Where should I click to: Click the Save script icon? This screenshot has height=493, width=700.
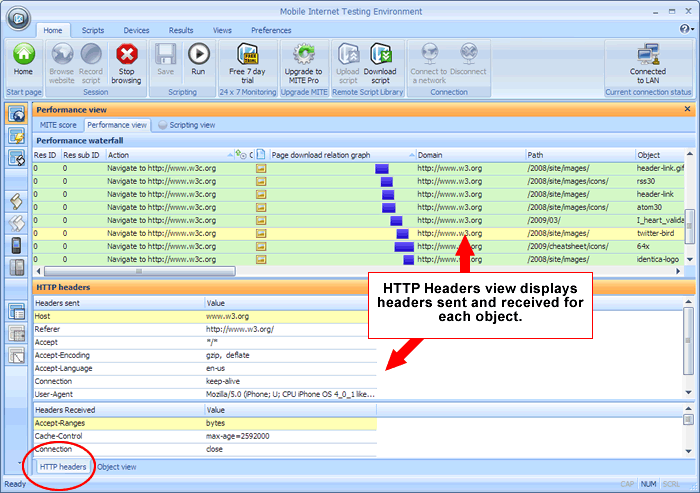tap(165, 54)
